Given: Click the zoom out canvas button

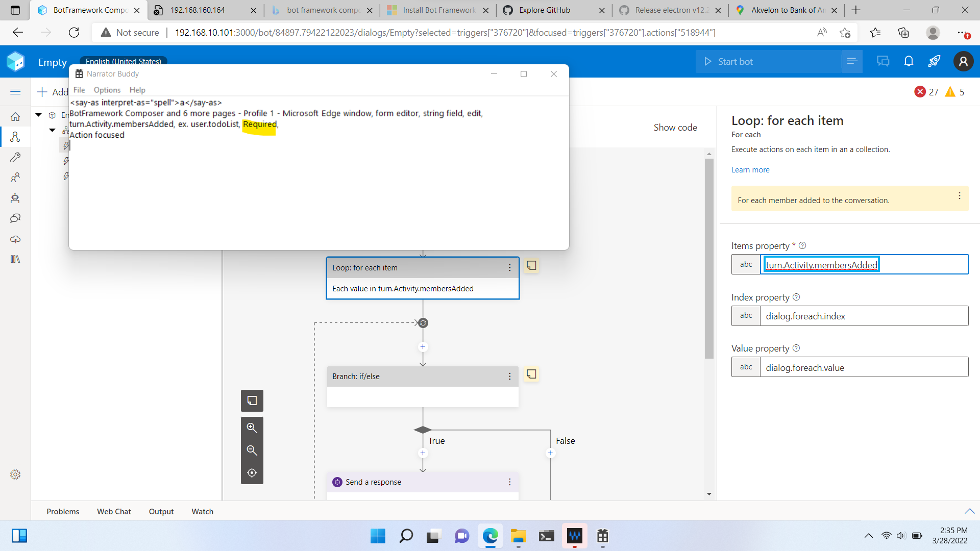Looking at the screenshot, I should point(252,450).
